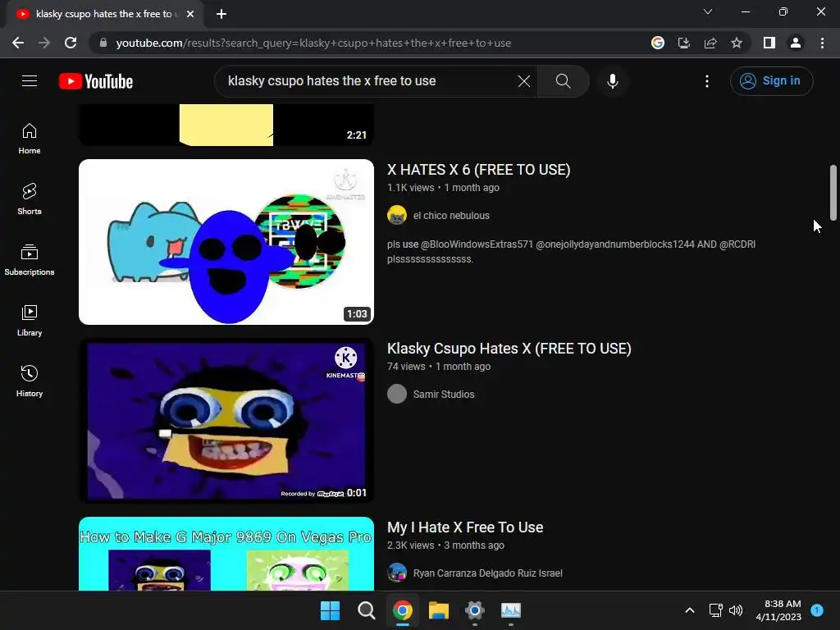This screenshot has width=840, height=630.
Task: Click 1.1K views text
Action: pos(410,188)
